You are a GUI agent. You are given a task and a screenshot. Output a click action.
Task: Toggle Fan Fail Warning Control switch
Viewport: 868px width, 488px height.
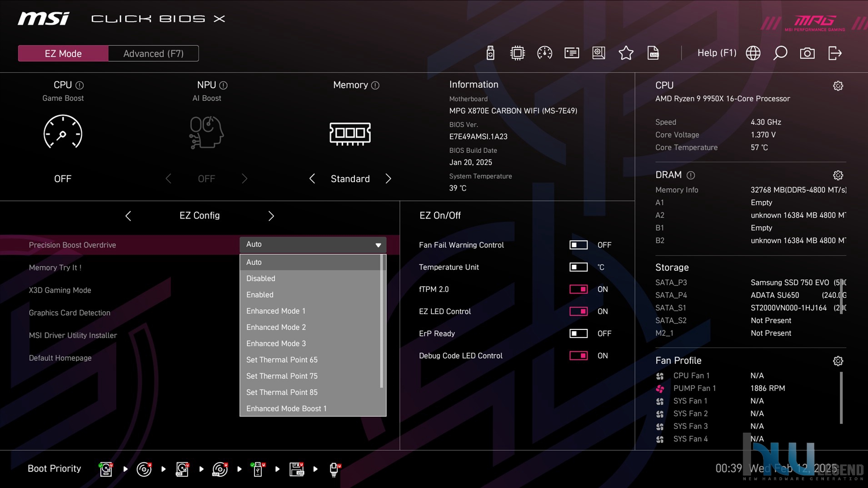[578, 245]
